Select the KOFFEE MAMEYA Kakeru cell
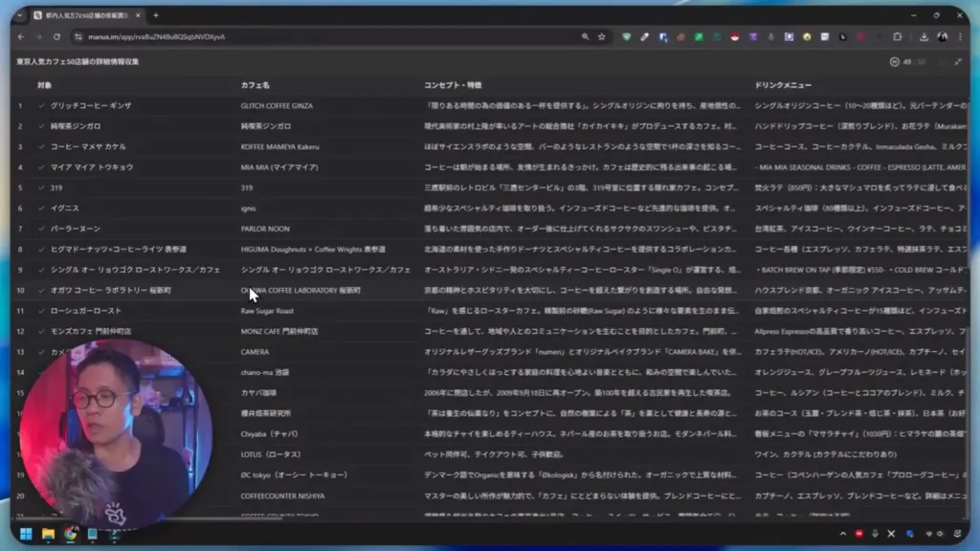The height and width of the screenshot is (551, 980). click(x=280, y=146)
